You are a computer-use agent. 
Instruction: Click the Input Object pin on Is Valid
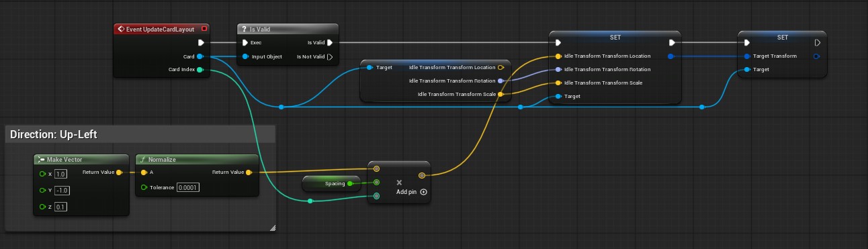pyautogui.click(x=245, y=56)
